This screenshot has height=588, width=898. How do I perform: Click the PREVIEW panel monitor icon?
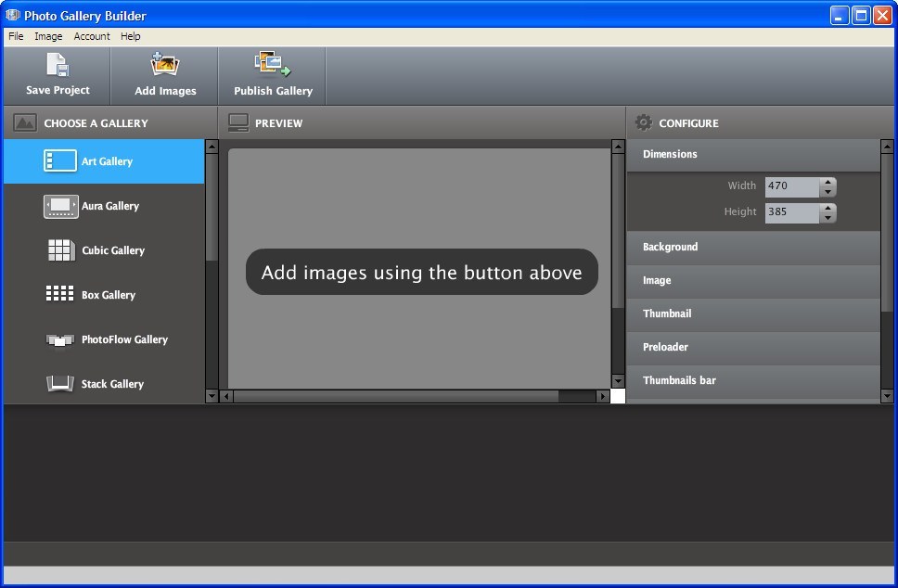pos(238,121)
